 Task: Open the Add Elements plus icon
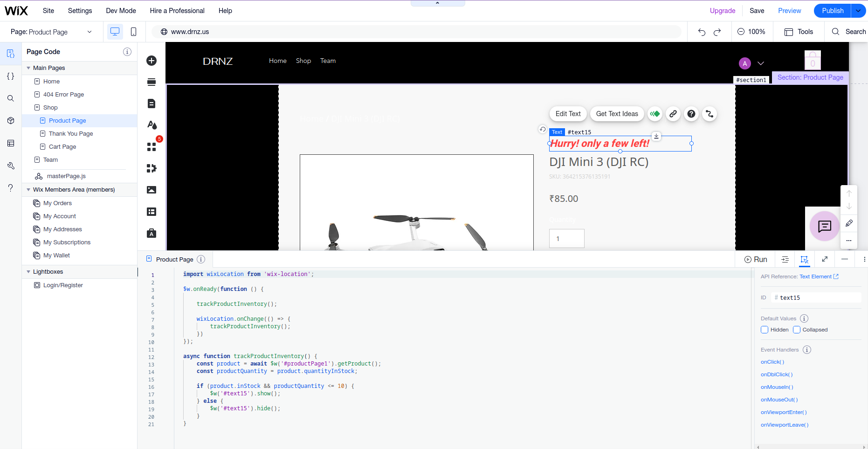click(152, 61)
